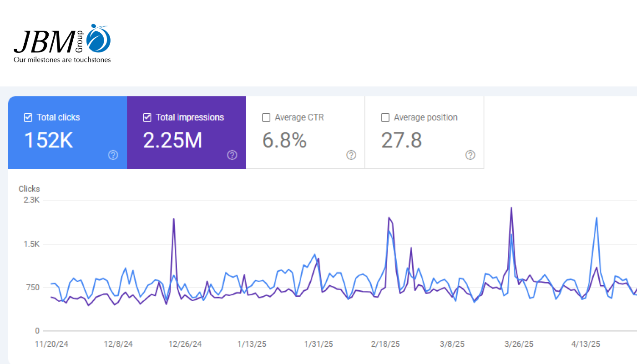This screenshot has height=364, width=637.
Task: Click the 27.8 average position value
Action: coord(401,141)
